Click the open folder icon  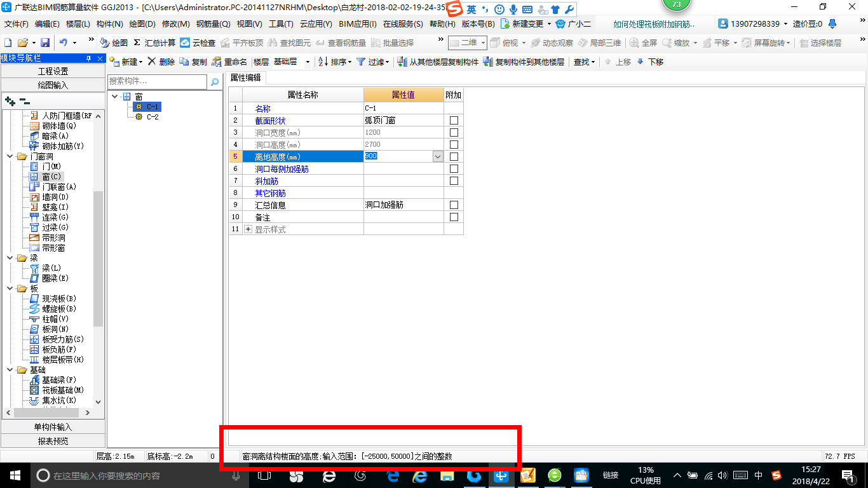[22, 43]
